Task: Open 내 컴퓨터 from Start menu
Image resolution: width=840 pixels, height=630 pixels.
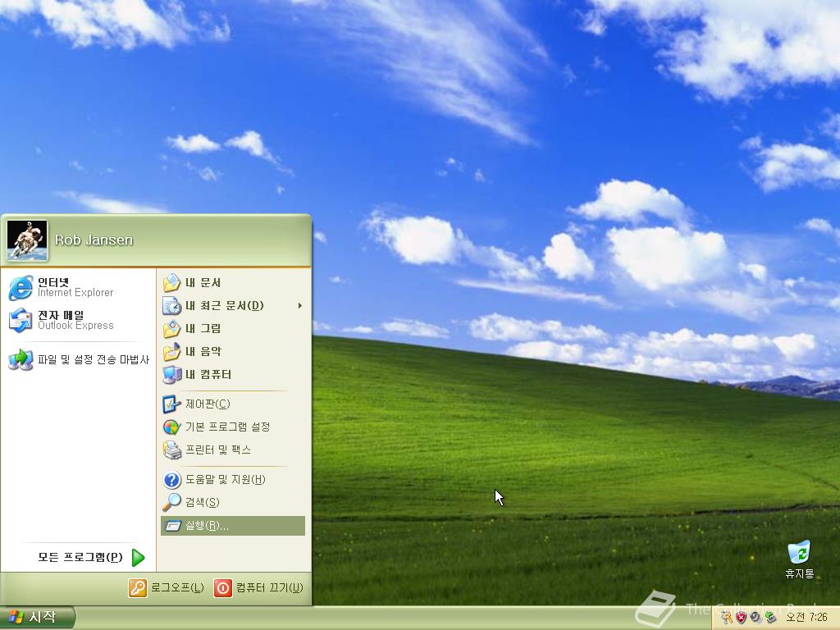Action: click(233, 374)
